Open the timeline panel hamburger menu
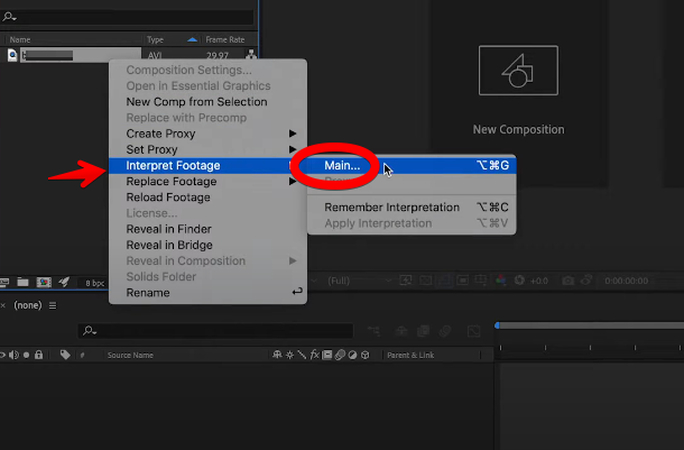 coord(52,306)
